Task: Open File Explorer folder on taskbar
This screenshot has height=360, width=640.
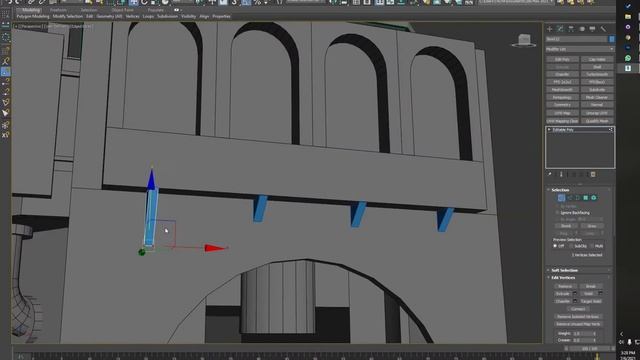Action: (628, 16)
